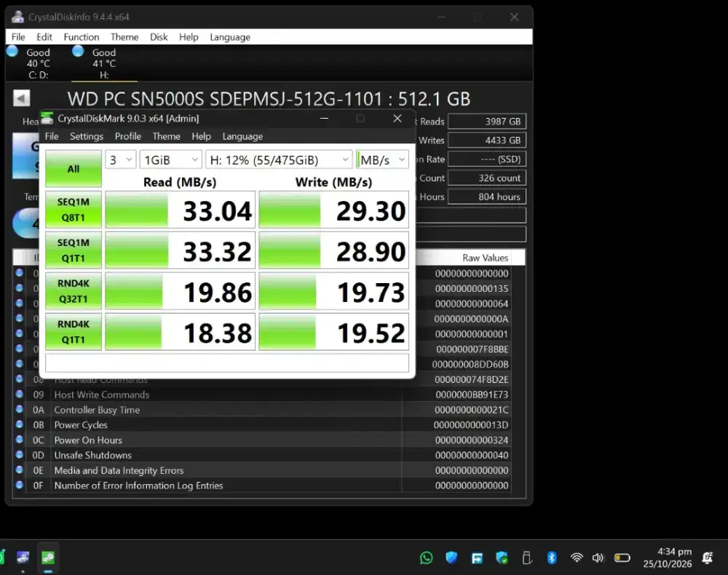Image resolution: width=728 pixels, height=575 pixels.
Task: Expand the 1GiB test size dropdown
Action: pos(171,159)
